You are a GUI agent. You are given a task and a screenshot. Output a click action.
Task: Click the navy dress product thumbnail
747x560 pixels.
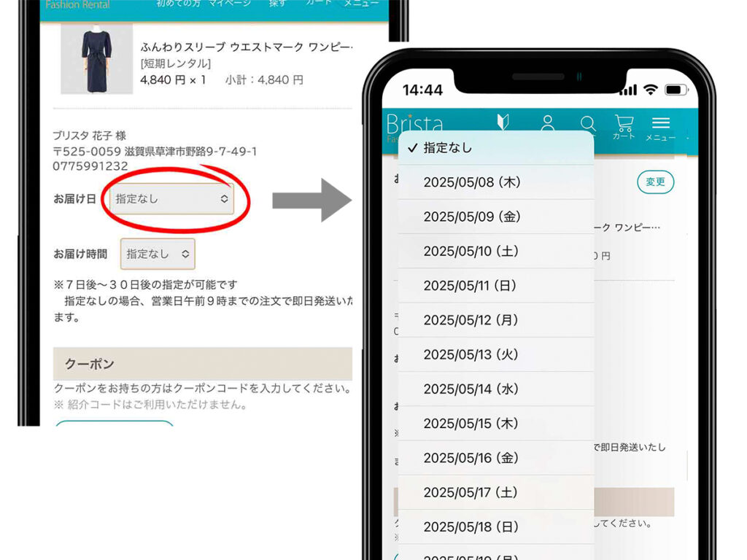click(x=96, y=57)
